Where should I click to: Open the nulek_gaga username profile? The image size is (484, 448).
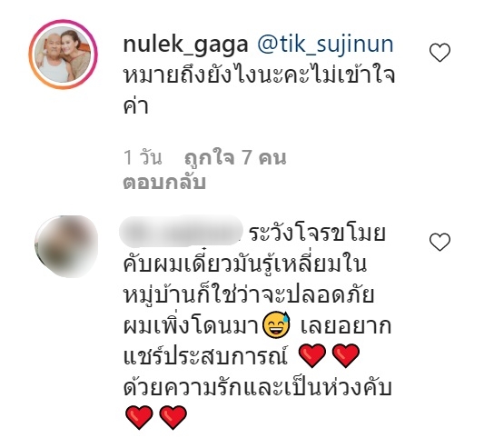185,45
